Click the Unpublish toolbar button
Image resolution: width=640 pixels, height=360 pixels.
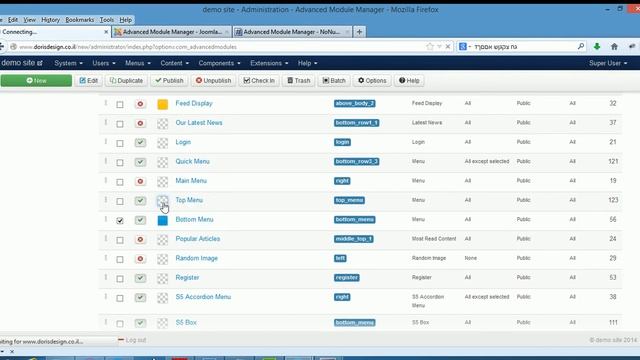tap(213, 80)
